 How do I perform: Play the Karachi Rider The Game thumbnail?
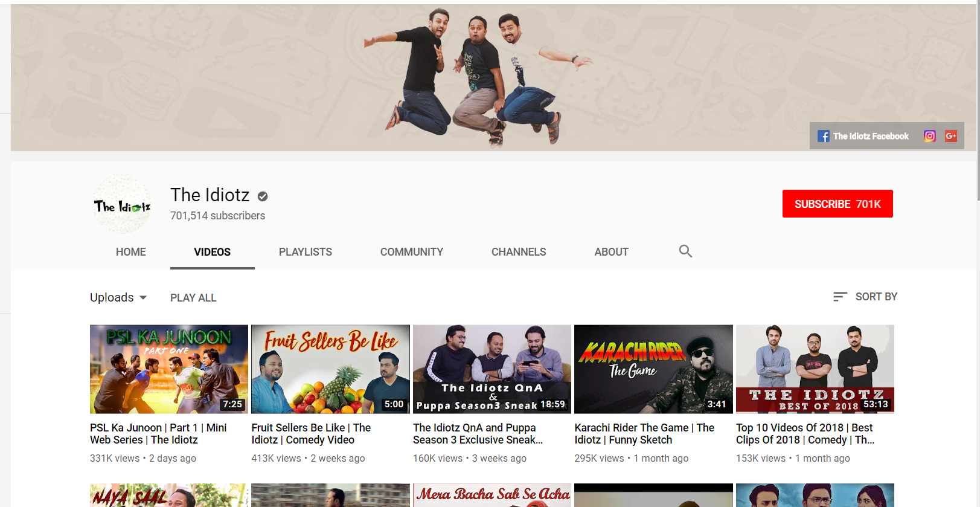click(x=653, y=369)
